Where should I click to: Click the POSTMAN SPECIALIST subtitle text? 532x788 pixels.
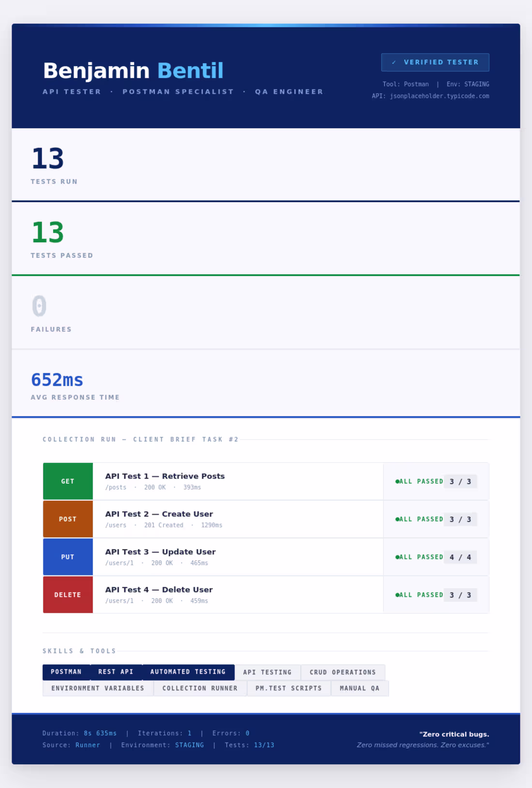[x=178, y=91]
